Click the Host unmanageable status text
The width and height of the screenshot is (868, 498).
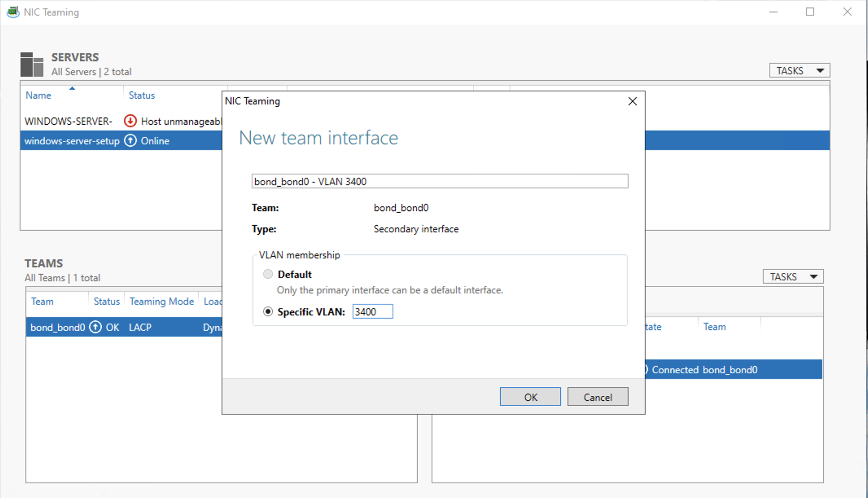click(x=181, y=121)
